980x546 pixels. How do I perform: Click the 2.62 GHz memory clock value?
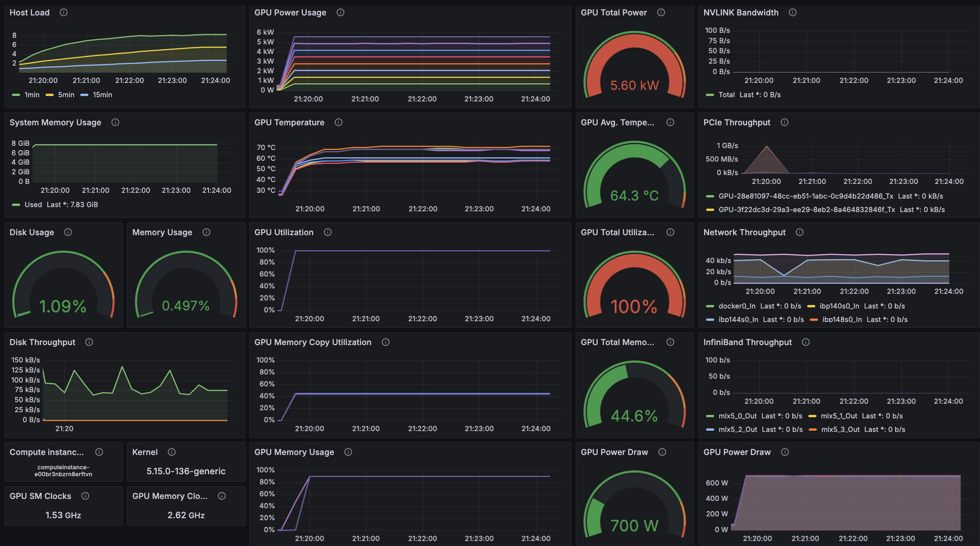coord(186,515)
